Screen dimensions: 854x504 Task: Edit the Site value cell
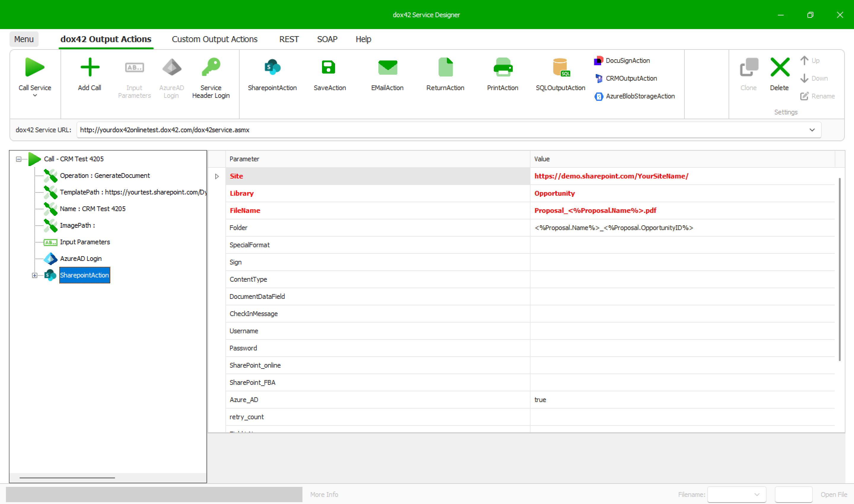pyautogui.click(x=682, y=176)
